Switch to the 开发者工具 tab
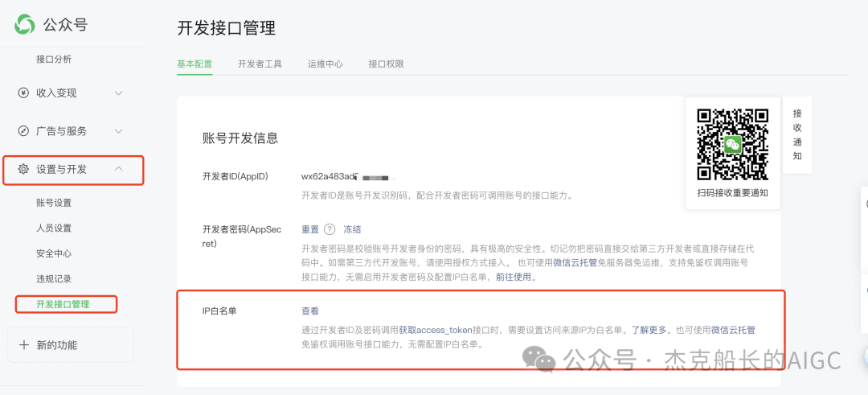 [260, 64]
